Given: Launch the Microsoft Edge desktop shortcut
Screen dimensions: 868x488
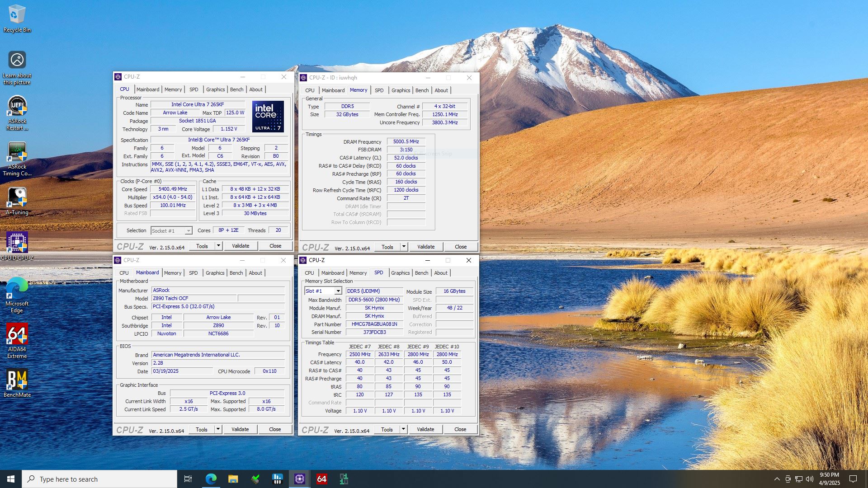Looking at the screenshot, I should [17, 295].
